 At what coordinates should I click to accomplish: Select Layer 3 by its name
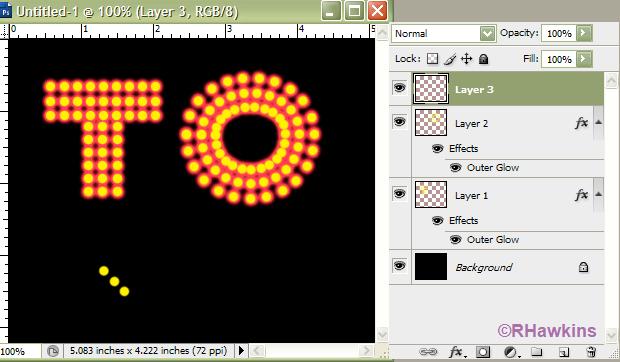(x=474, y=90)
